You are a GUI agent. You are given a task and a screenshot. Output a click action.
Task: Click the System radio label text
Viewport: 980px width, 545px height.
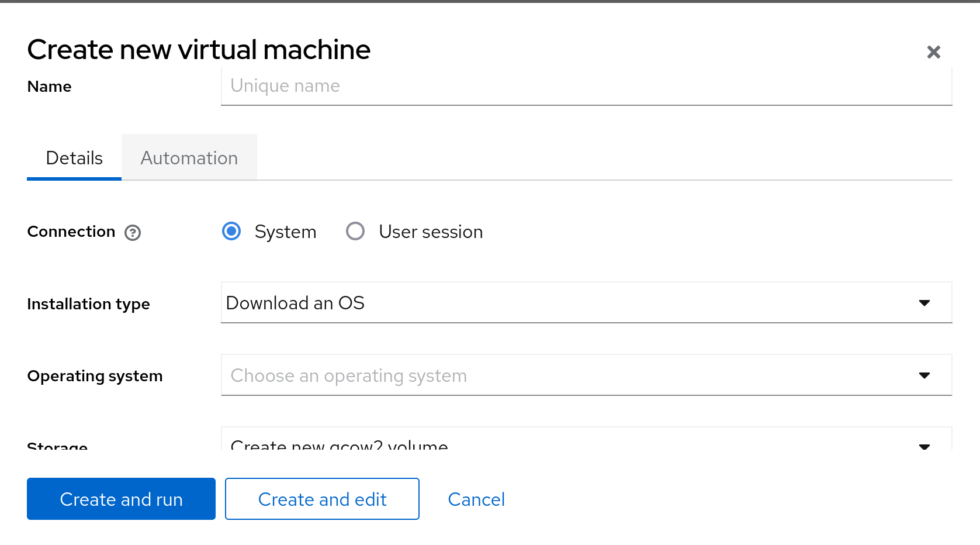[285, 231]
